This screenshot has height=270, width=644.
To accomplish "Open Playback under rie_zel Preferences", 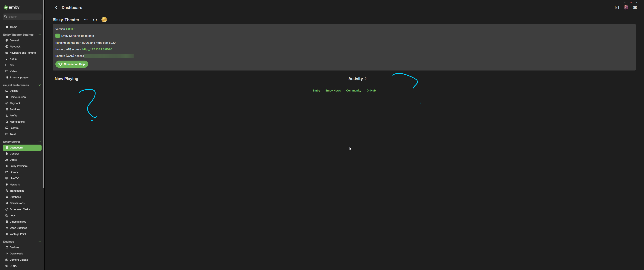I will [22, 103].
